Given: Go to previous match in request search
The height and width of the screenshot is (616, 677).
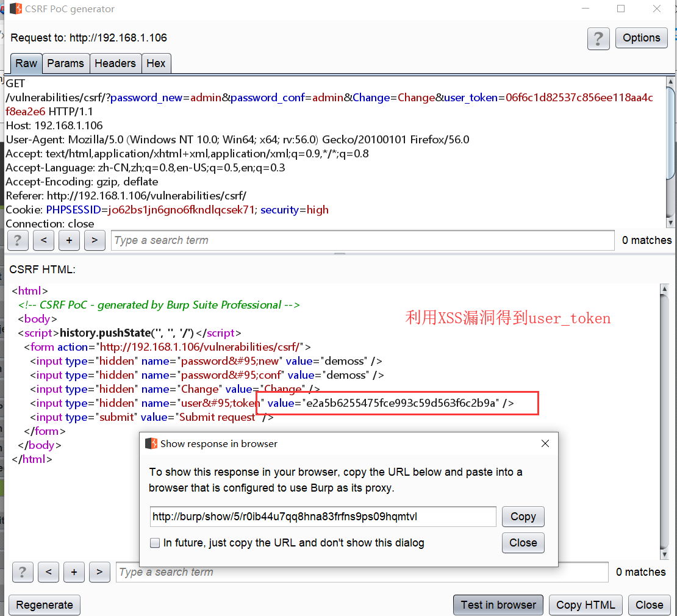Looking at the screenshot, I should click(43, 240).
